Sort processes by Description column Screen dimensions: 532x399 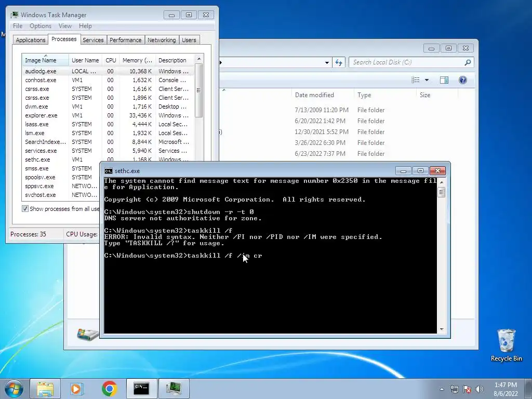click(x=175, y=60)
